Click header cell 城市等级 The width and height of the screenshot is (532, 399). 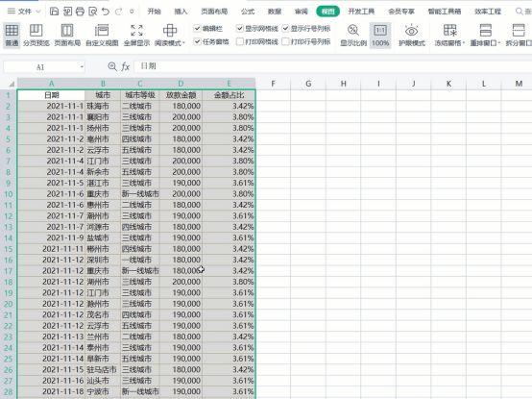[140, 95]
